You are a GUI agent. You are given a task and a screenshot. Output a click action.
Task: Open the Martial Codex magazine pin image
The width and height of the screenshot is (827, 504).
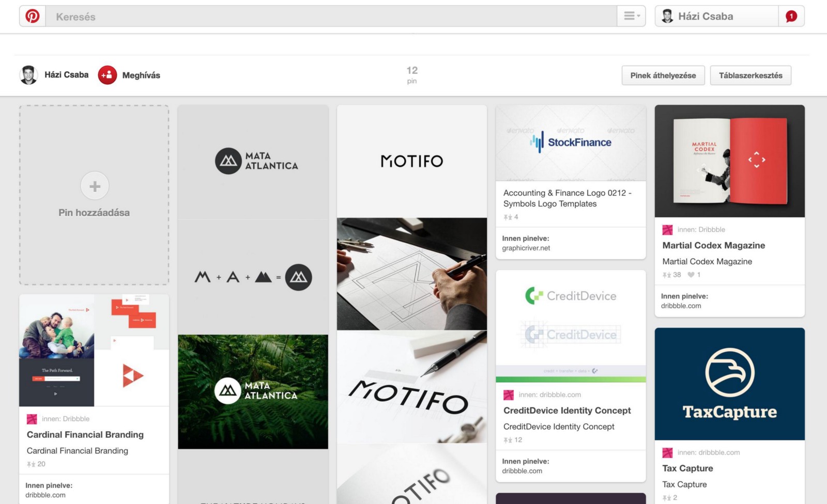pos(730,161)
